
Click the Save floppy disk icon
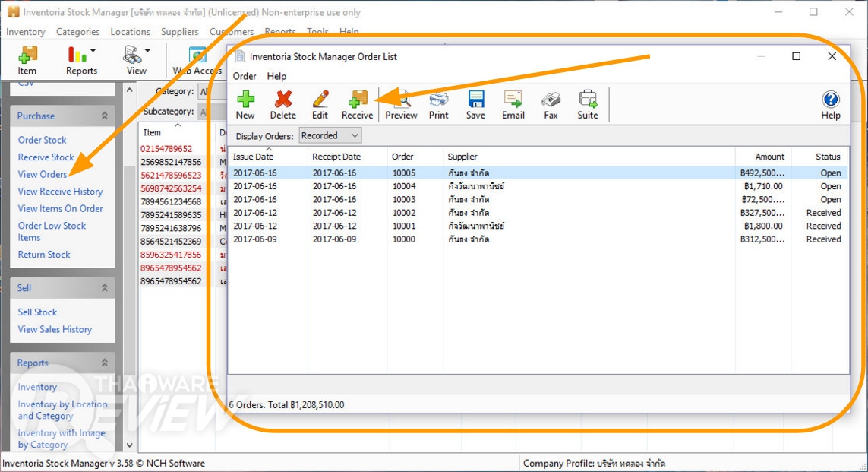click(475, 105)
